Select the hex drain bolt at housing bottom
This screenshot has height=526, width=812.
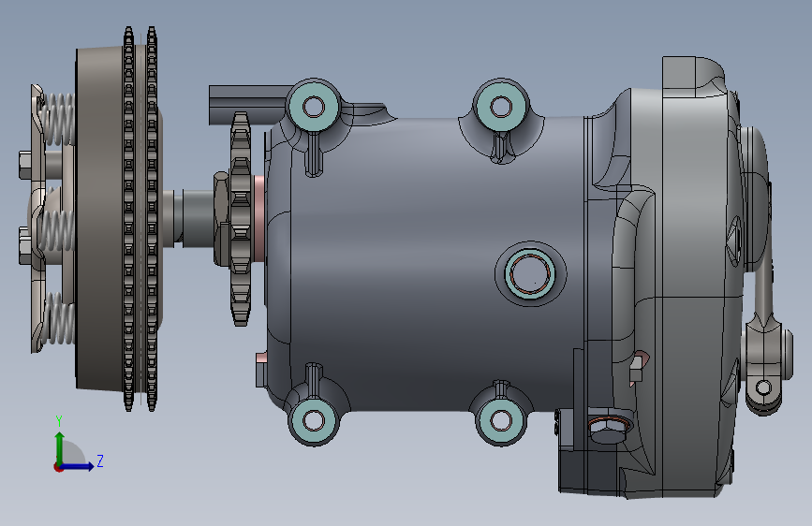point(607,430)
